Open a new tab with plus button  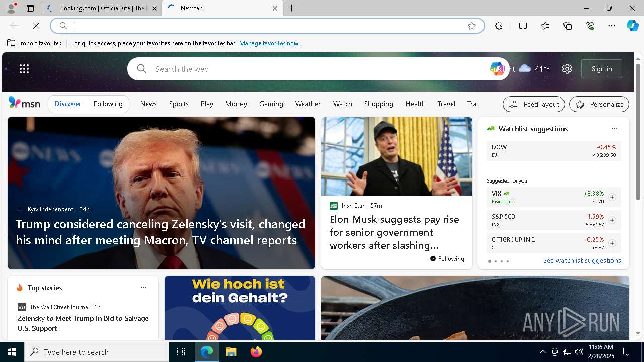coord(292,8)
